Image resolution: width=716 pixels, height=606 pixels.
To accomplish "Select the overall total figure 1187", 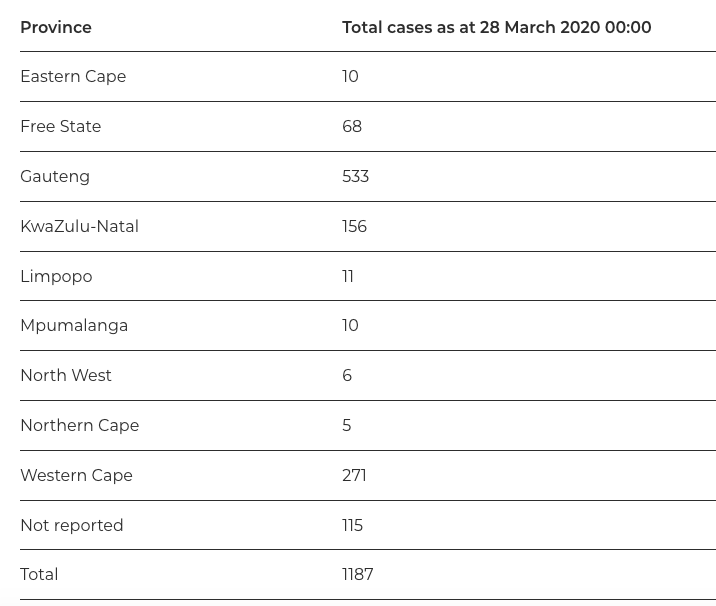I will 357,575.
